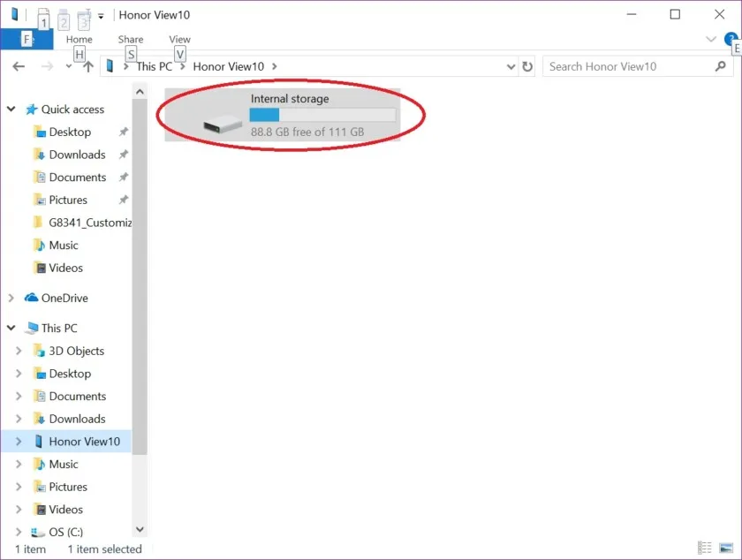Screen dimensions: 742x560
Task: Open Videos under This PC
Action: tap(65, 510)
